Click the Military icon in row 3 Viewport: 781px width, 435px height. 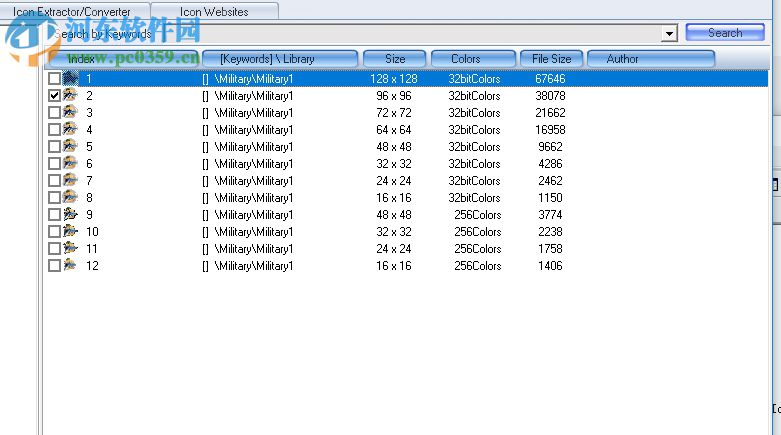click(x=70, y=112)
